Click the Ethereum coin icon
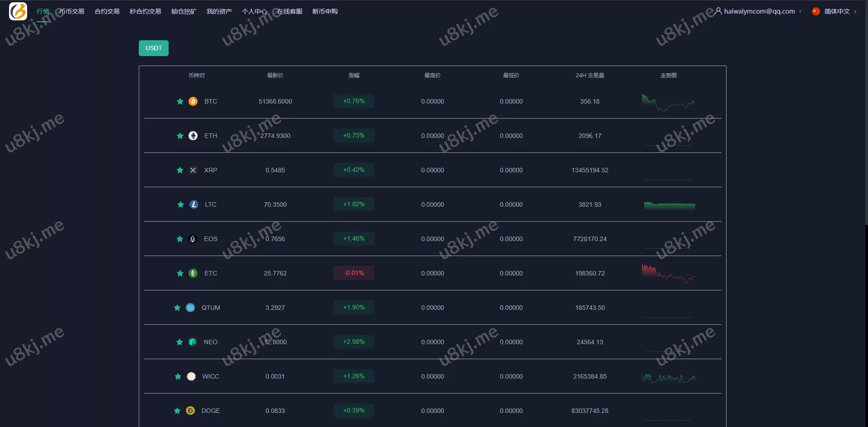 tap(193, 136)
